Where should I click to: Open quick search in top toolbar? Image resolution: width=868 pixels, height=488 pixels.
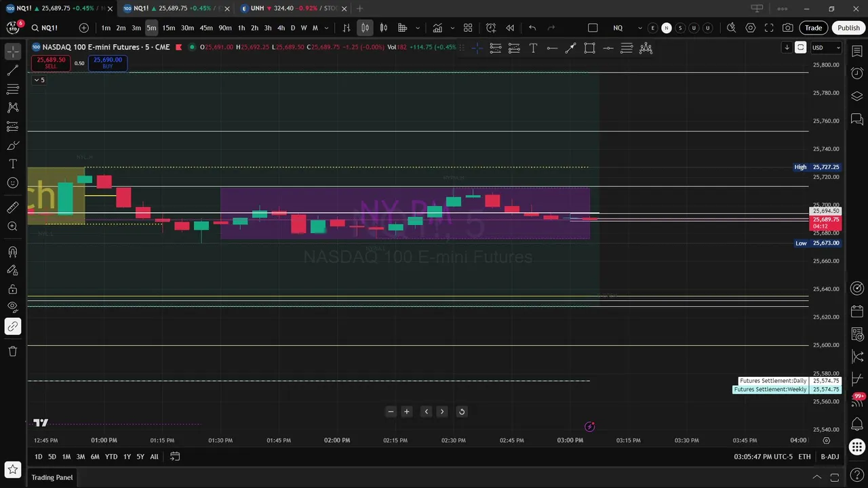pos(731,28)
